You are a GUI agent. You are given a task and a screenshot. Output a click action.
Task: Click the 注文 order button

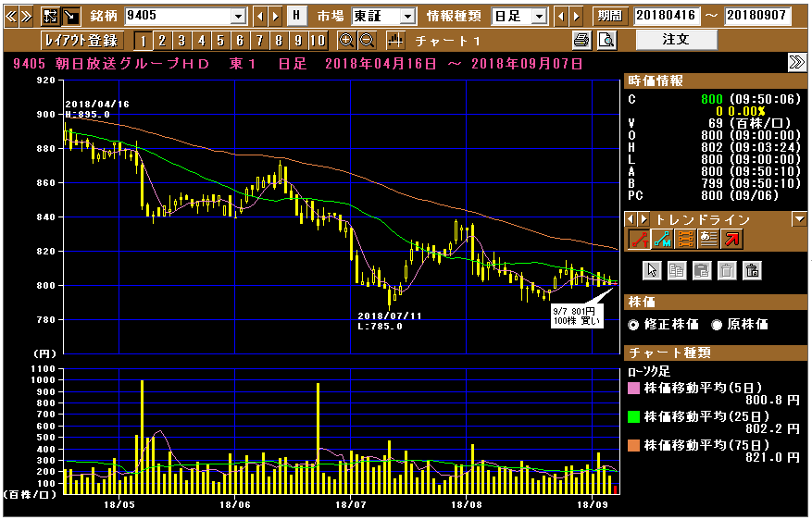(676, 40)
